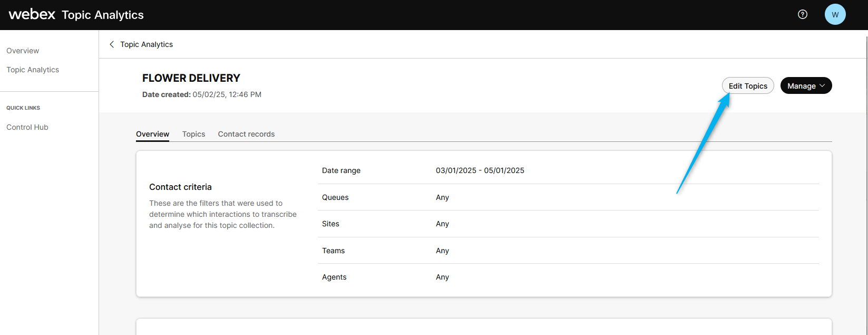
Task: Click the Teams criteria row label
Action: click(x=333, y=251)
